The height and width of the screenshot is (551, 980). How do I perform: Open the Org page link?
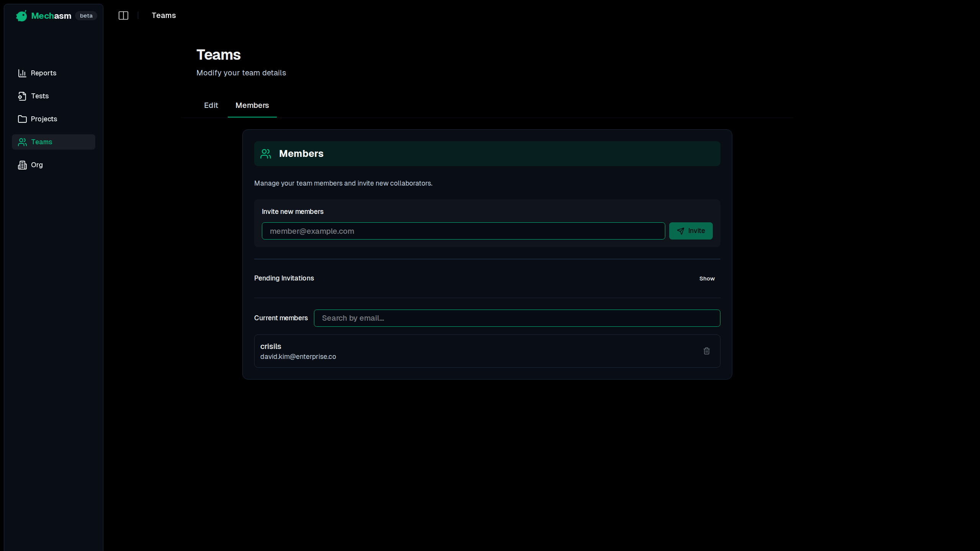[x=37, y=165]
